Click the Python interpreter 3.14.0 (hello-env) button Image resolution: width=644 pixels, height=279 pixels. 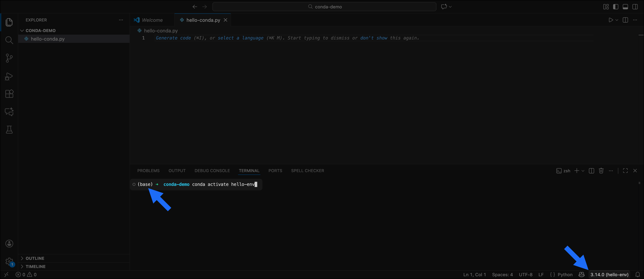click(x=609, y=274)
